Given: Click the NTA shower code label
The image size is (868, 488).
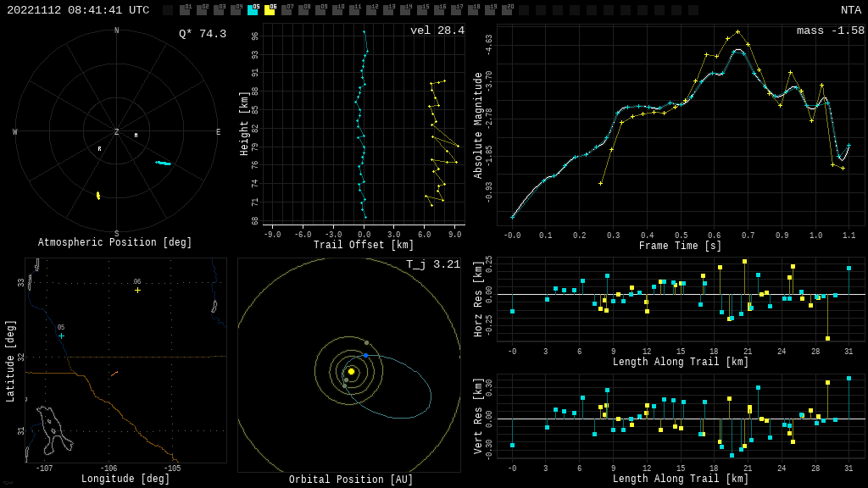Looking at the screenshot, I should [850, 10].
